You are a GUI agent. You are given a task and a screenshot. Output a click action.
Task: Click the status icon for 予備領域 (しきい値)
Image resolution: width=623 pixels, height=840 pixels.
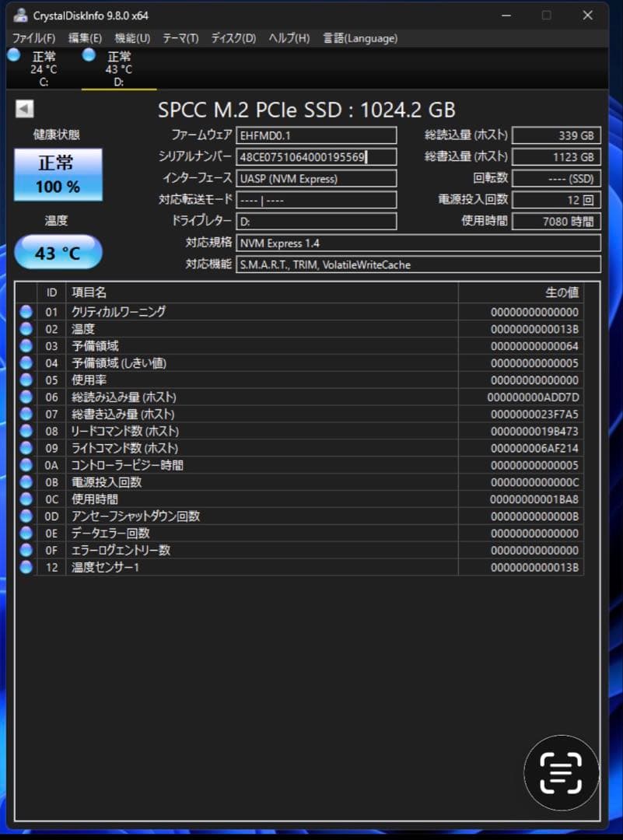click(26, 362)
